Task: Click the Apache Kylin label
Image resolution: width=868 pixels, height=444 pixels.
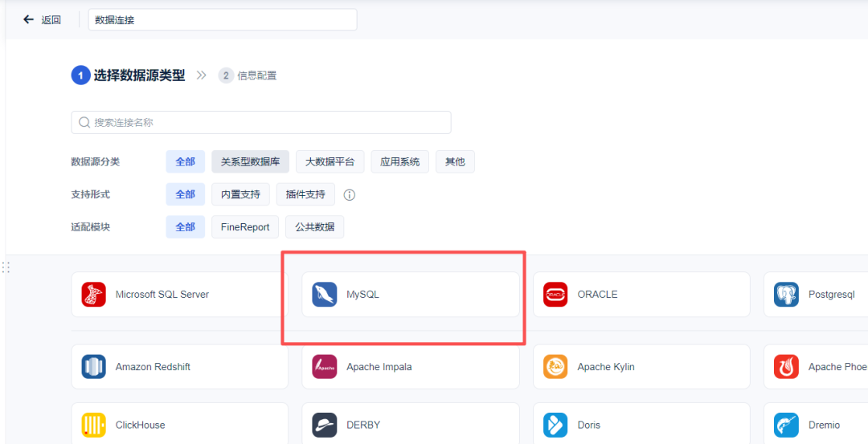Action: [x=606, y=367]
